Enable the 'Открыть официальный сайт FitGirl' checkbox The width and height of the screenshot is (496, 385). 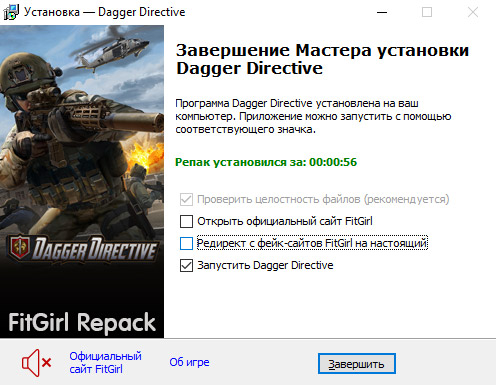pos(186,221)
